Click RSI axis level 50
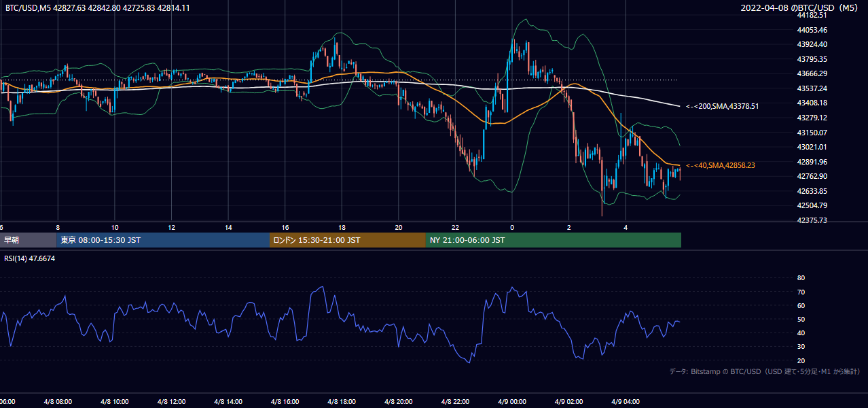Image resolution: width=868 pixels, height=408 pixels. 801,320
